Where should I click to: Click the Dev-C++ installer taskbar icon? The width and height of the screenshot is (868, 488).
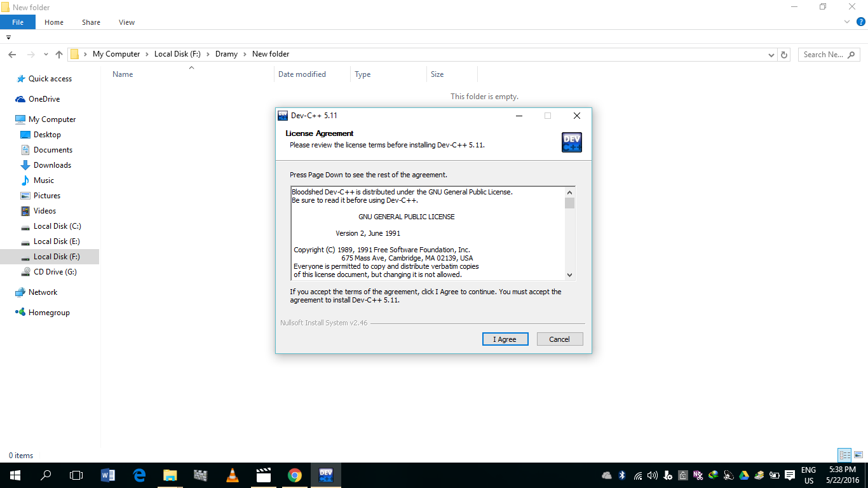pyautogui.click(x=326, y=475)
